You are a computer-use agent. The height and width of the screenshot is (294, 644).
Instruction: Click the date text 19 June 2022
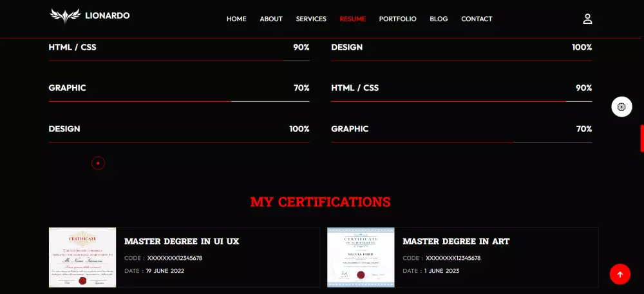pyautogui.click(x=165, y=271)
